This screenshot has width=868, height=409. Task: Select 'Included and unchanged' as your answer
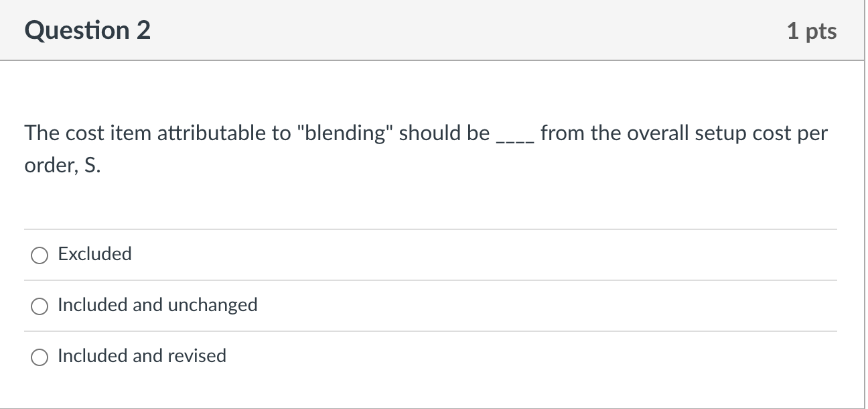(39, 306)
